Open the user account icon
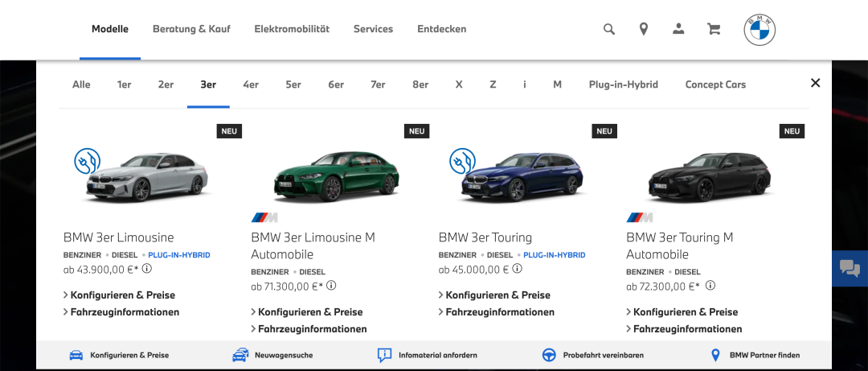Image resolution: width=868 pixels, height=371 pixels. (x=678, y=29)
